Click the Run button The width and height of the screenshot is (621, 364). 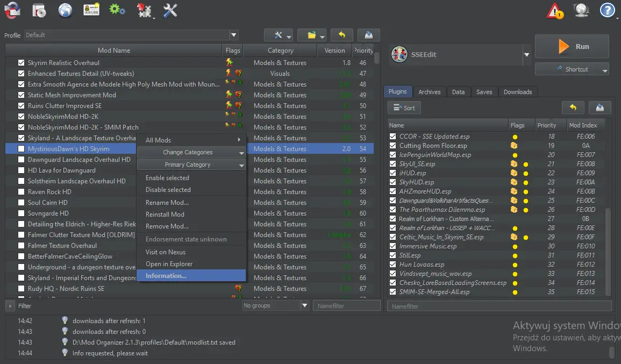(x=572, y=46)
